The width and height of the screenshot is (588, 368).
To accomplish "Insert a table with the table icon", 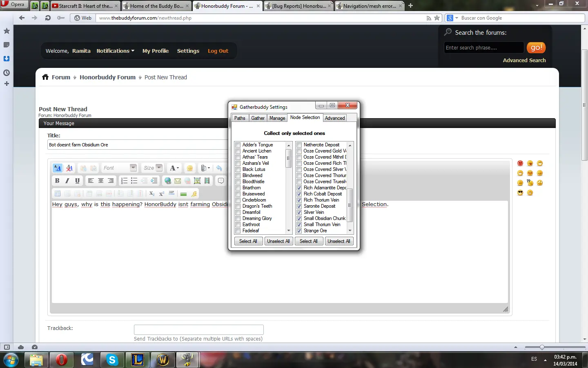I will [x=58, y=193].
